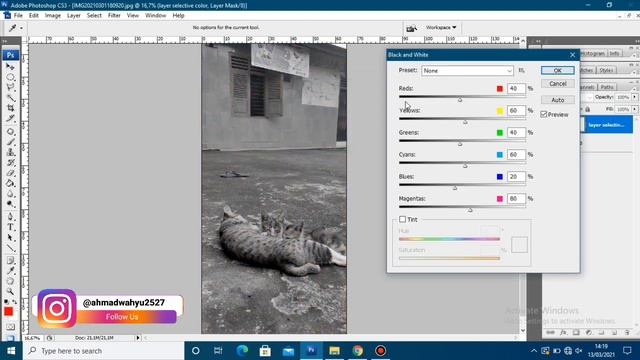Open Google Chrome from taskbar
Screen dimensions: 640x360
click(358, 351)
